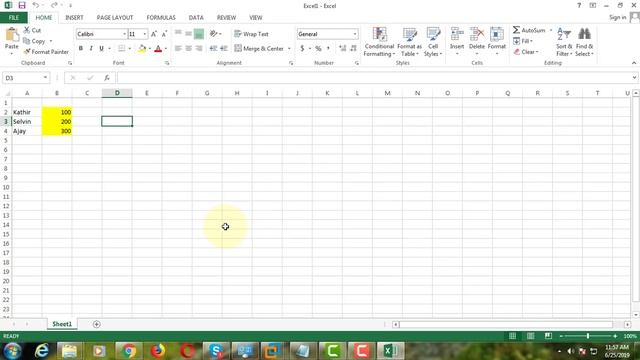Click the Save button in Quick Access
This screenshot has height=360, width=640.
point(22,5)
